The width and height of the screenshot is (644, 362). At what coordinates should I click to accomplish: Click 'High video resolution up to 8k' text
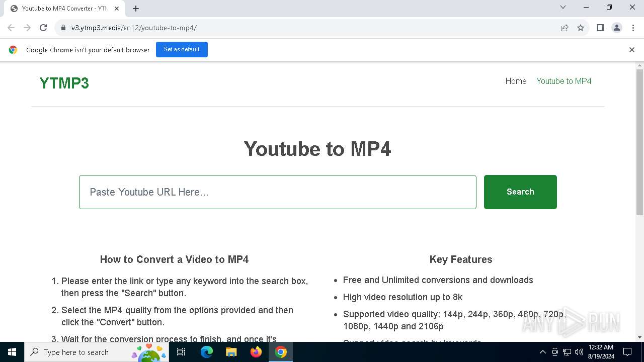click(403, 297)
